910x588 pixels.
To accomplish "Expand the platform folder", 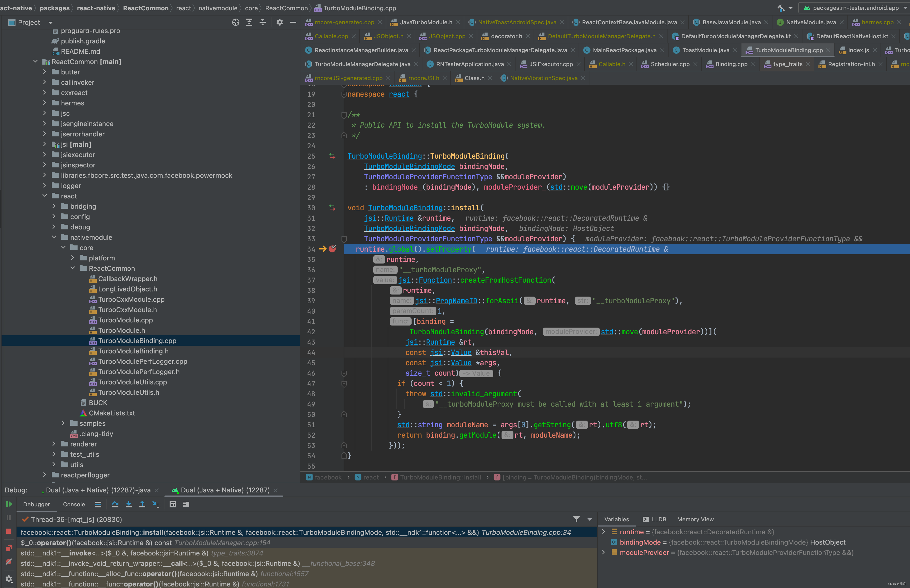I will pyautogui.click(x=73, y=258).
